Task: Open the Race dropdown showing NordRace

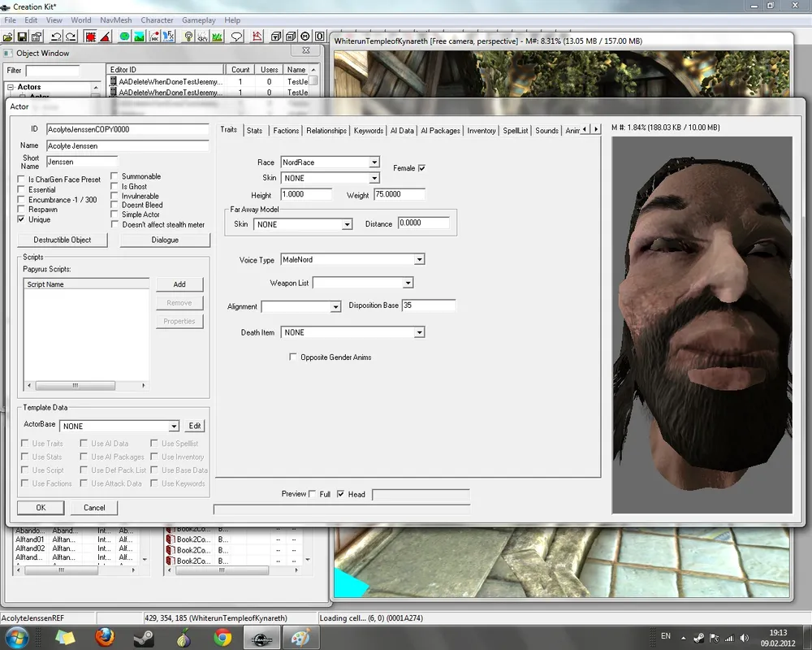Action: 374,162
